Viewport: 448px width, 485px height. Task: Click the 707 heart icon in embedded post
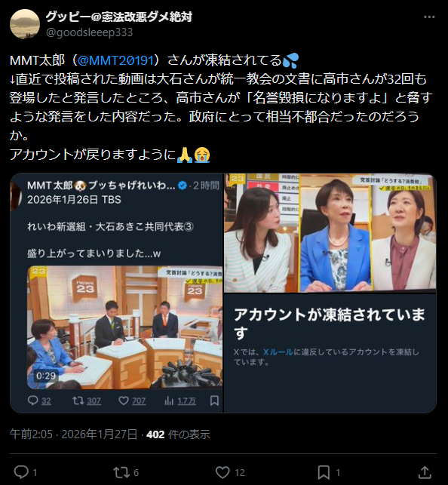pos(124,401)
